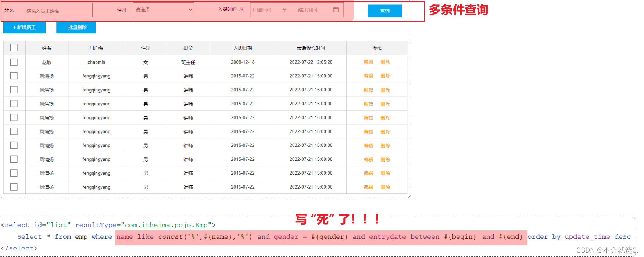Open the 性别 请选择 dropdown
Image resolution: width=644 pixels, height=257 pixels.
(163, 10)
